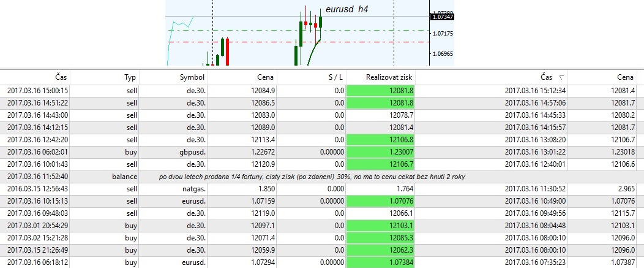Click the gbpusd open price 1.22672

pyautogui.click(x=263, y=152)
